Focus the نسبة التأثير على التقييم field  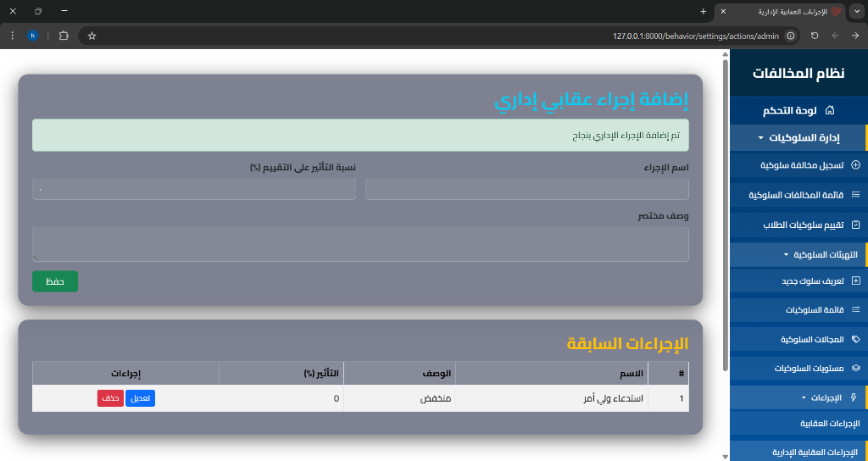[194, 189]
